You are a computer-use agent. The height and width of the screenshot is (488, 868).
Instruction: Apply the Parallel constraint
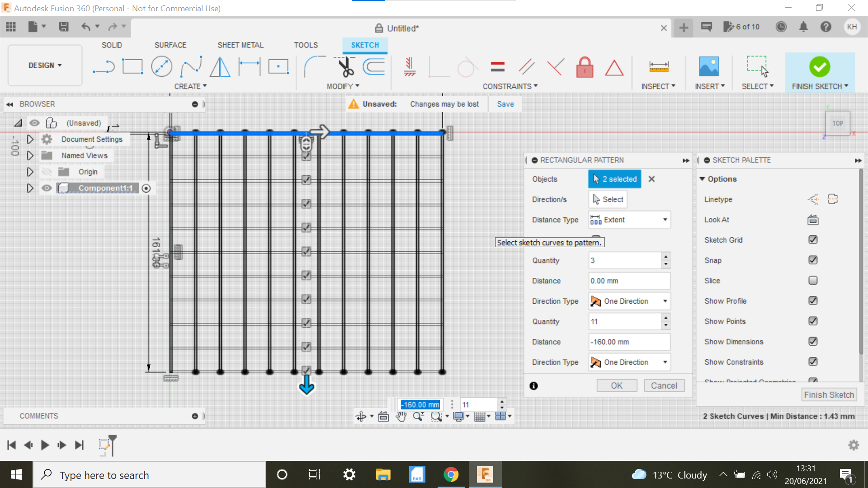coord(526,66)
